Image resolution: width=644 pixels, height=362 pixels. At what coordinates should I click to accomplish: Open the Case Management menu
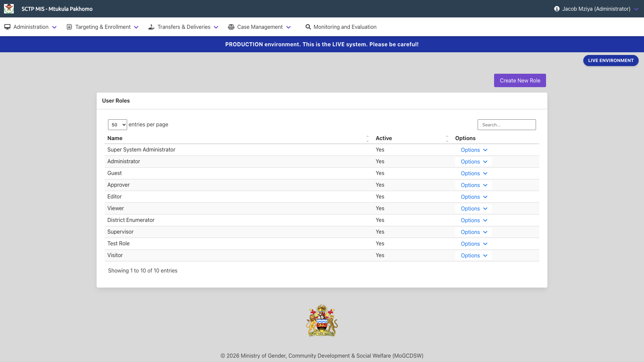260,27
